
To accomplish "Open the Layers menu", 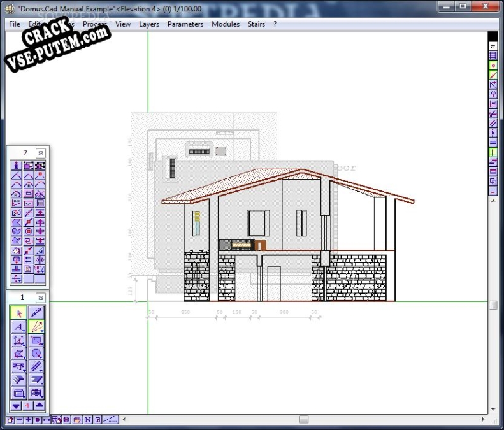I will coord(149,24).
